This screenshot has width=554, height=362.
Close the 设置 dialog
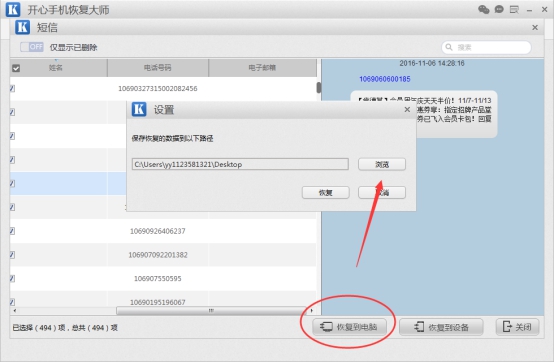tap(407, 109)
